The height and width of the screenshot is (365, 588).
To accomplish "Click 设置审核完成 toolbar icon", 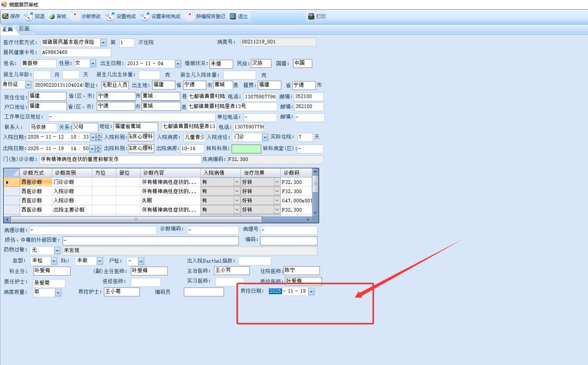I will (145, 16).
